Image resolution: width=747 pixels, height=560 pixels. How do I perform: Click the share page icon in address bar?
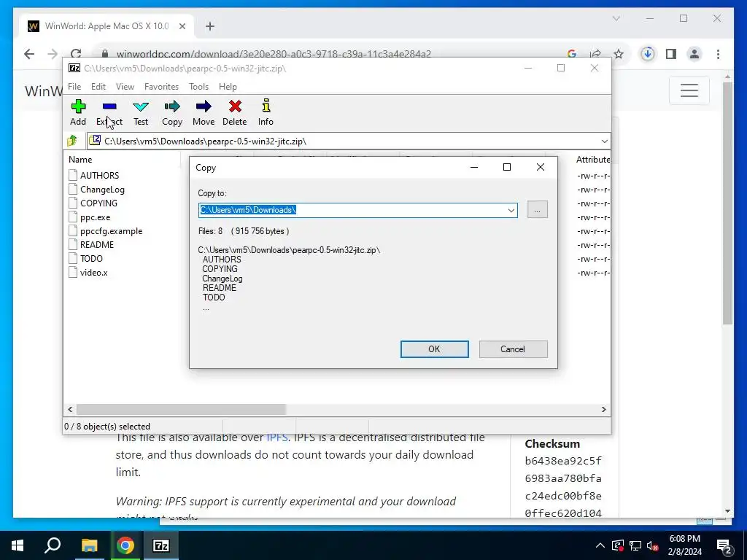coord(595,54)
